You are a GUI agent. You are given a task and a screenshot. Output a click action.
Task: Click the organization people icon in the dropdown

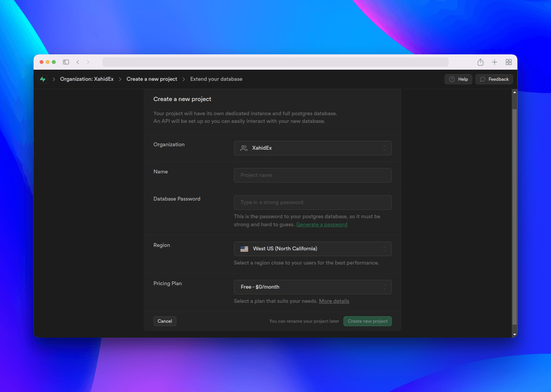tap(244, 148)
